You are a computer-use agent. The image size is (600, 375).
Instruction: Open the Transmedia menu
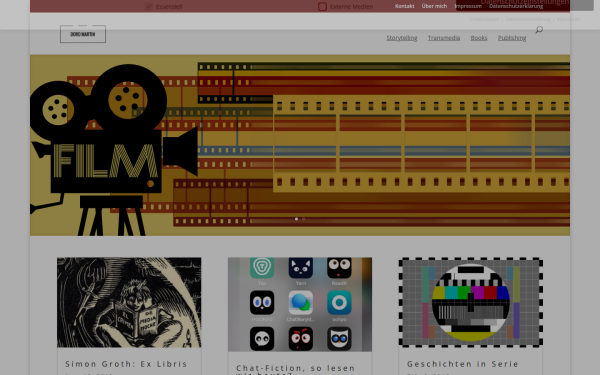[x=443, y=38]
